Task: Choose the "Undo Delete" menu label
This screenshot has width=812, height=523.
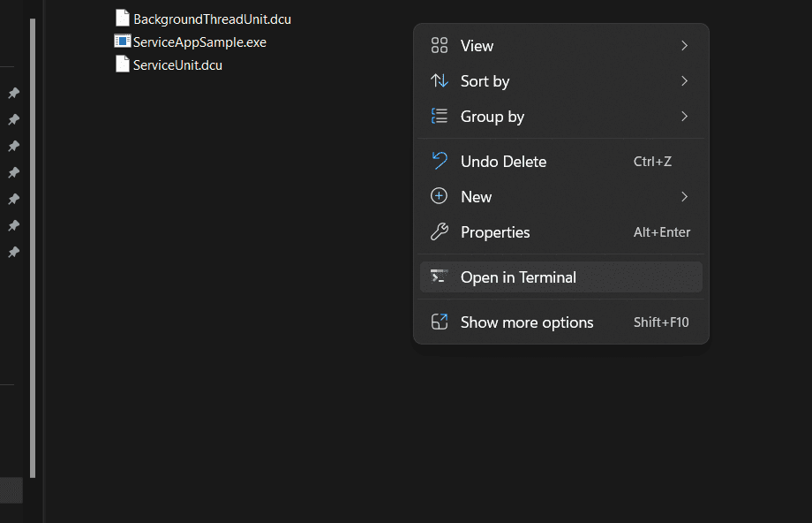Action: [x=503, y=162]
